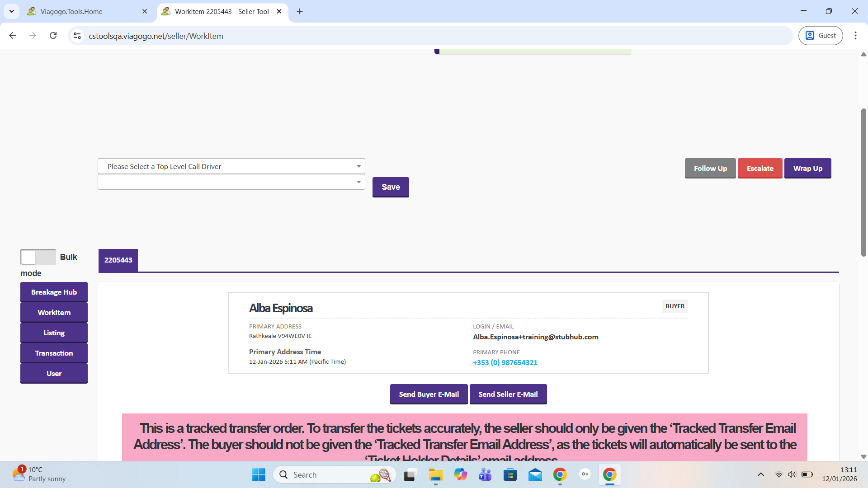868x488 pixels.
Task: Open the tab search chevron
Action: pyautogui.click(x=12, y=11)
